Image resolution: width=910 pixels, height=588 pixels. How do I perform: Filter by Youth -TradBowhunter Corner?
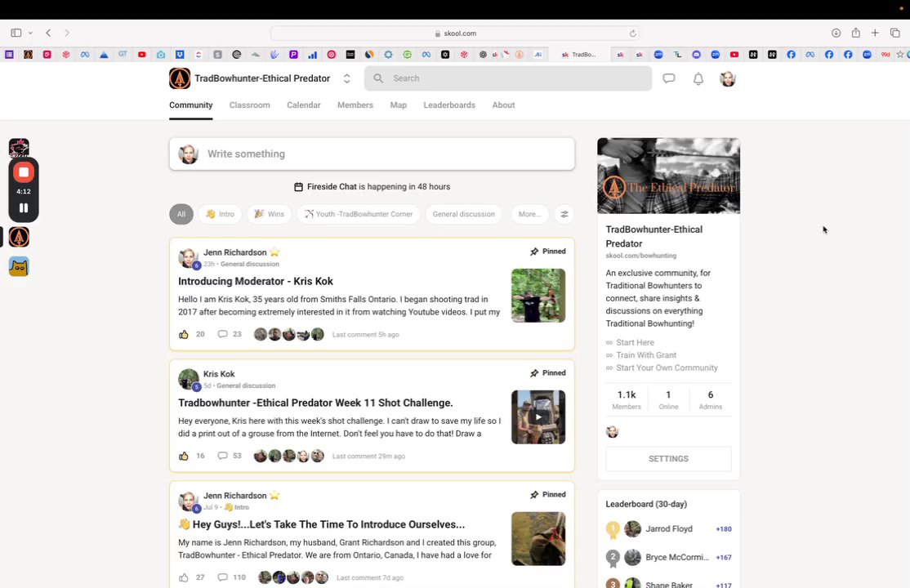click(x=358, y=214)
